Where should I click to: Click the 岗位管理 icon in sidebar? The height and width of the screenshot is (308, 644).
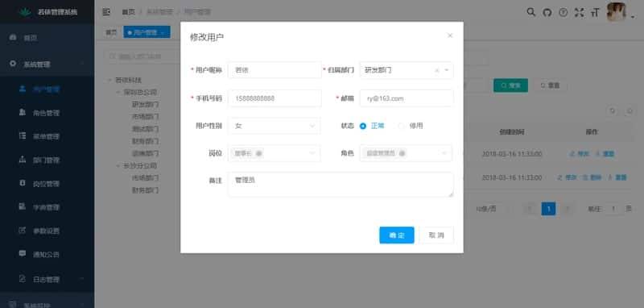click(23, 183)
